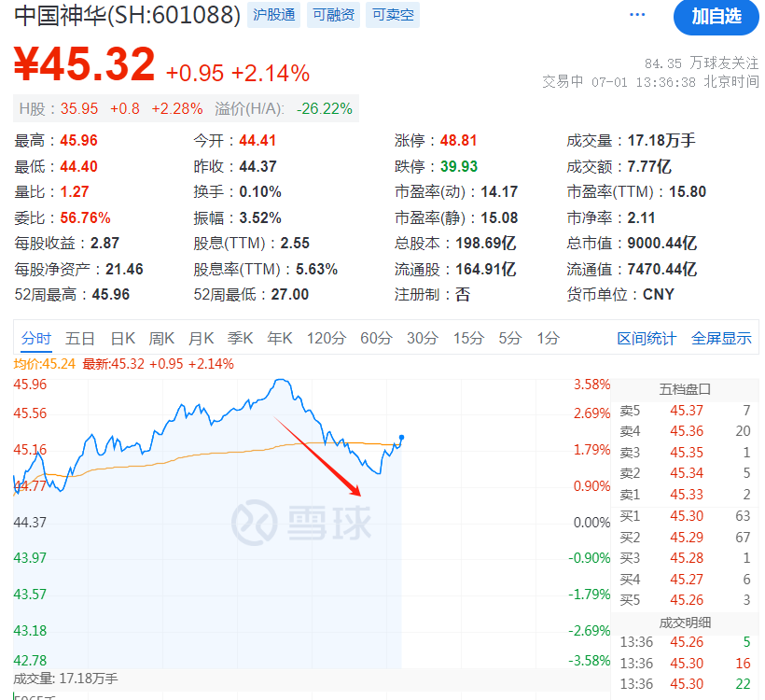Add stock via 加自选 button
Image resolution: width=765 pixels, height=700 pixels.
716,16
